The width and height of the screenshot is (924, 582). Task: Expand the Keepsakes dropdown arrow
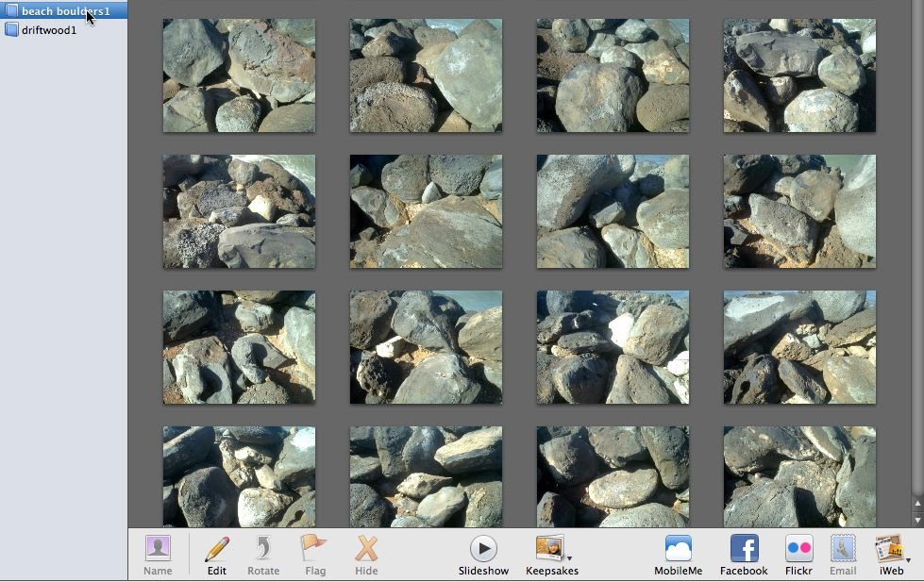point(570,557)
